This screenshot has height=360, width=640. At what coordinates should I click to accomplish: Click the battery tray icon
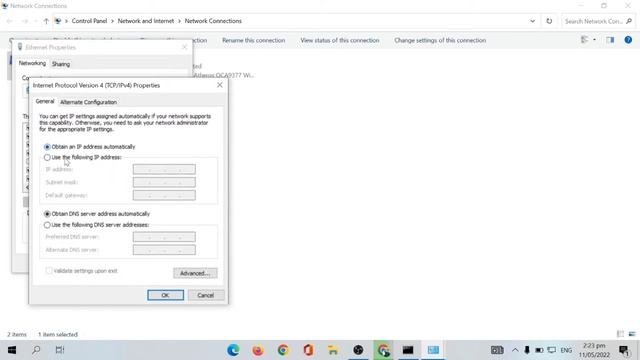point(539,350)
